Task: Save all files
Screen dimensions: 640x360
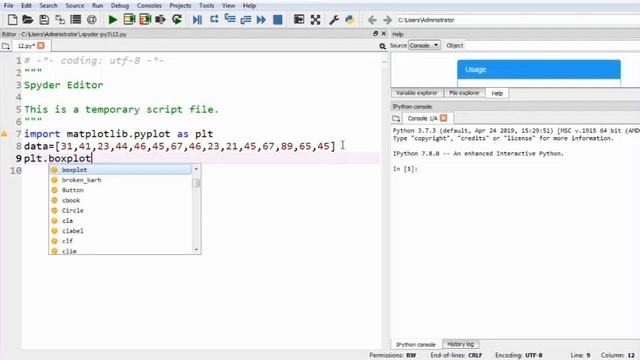Action: click(60, 20)
